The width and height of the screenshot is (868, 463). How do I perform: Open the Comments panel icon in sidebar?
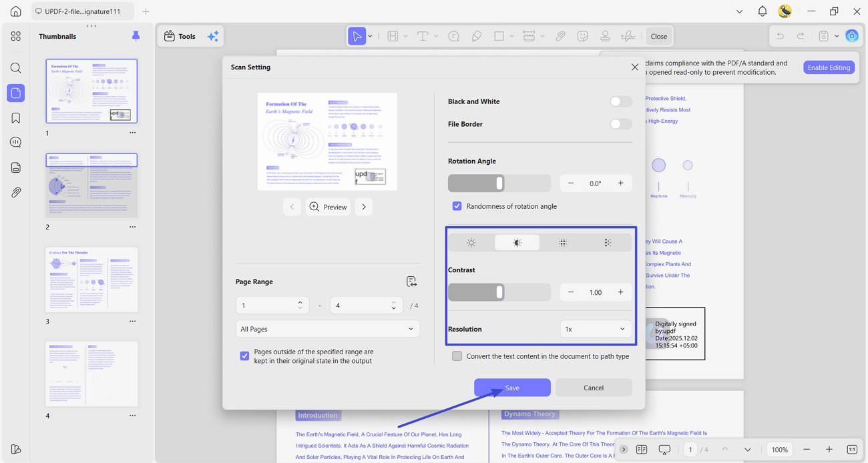pos(15,142)
